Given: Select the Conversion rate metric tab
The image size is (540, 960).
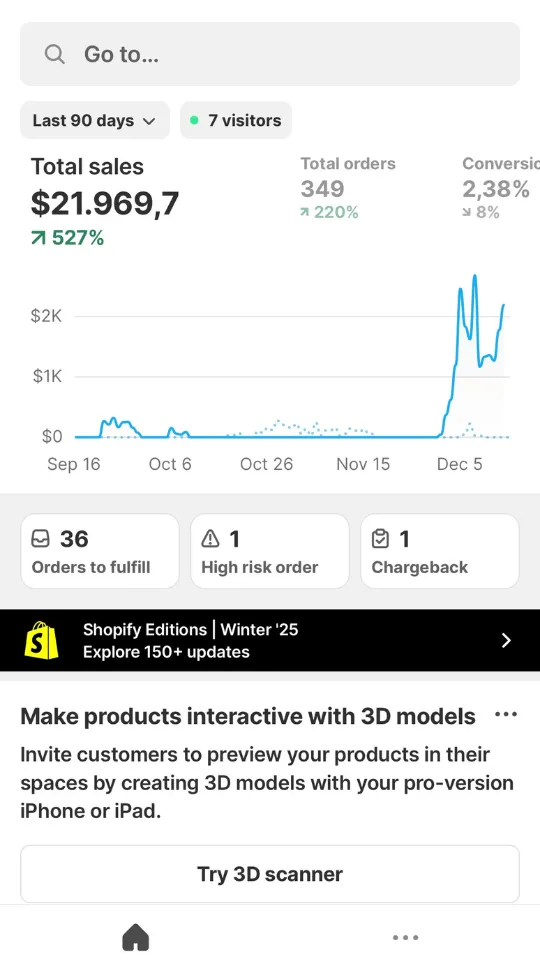Looking at the screenshot, I should pyautogui.click(x=501, y=187).
